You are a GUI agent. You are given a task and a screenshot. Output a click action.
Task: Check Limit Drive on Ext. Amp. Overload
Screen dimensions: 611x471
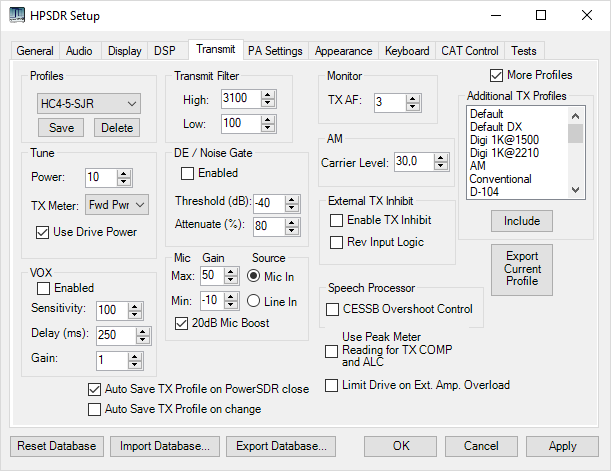coord(331,385)
